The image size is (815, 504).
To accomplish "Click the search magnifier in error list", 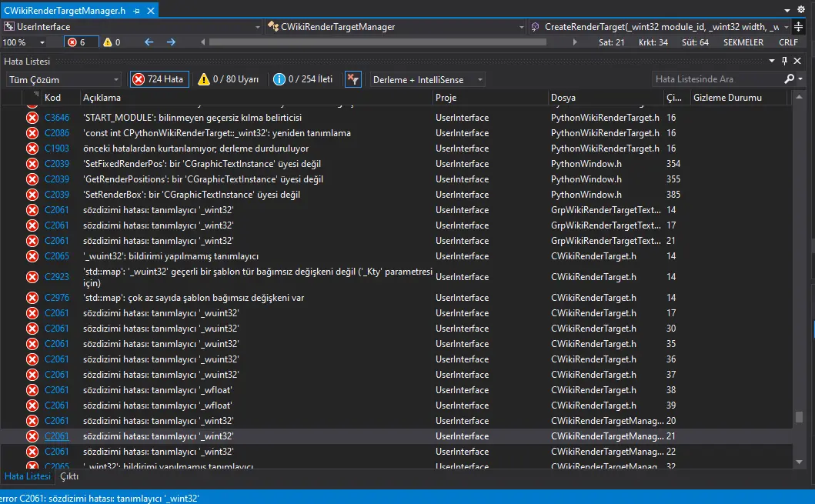I will click(789, 79).
